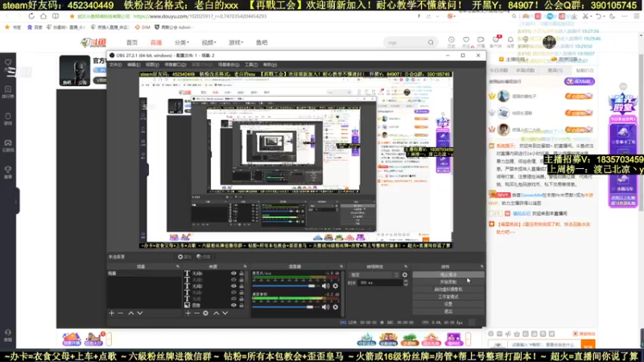The height and width of the screenshot is (362, 644).
Task: Expand the 分类 category dropdown
Action: (x=182, y=43)
